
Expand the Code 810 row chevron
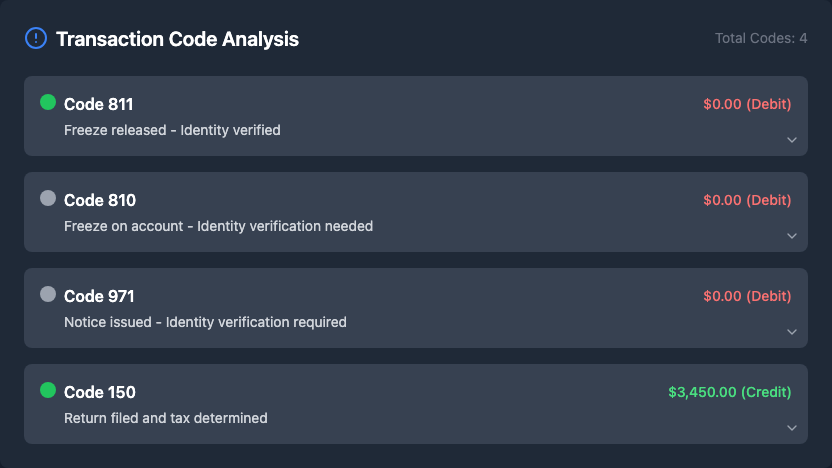(792, 236)
